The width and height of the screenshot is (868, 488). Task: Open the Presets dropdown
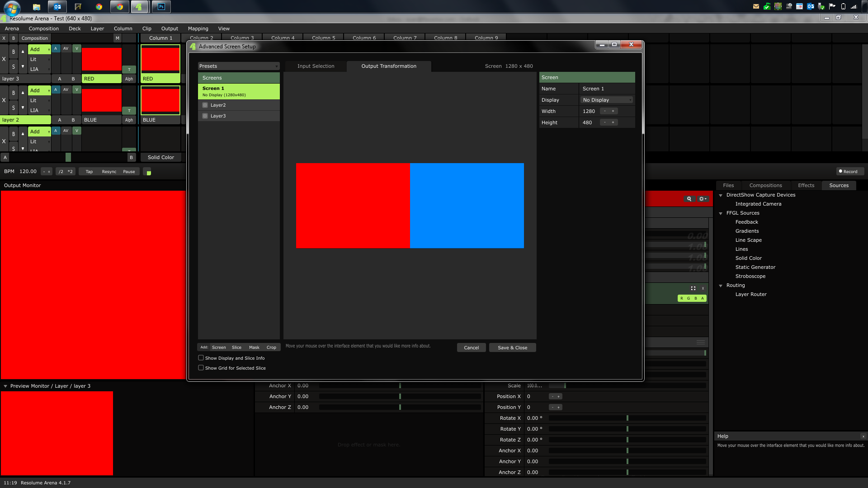pyautogui.click(x=239, y=66)
